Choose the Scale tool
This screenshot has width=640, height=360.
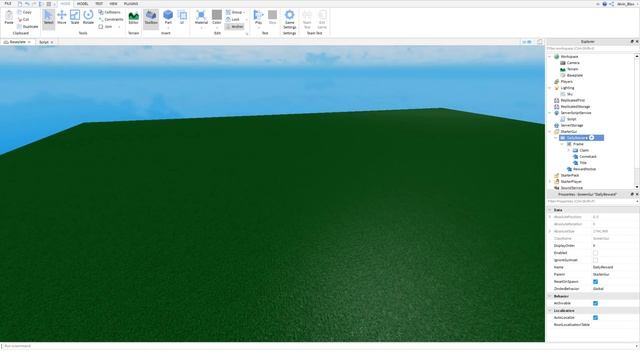(75, 17)
